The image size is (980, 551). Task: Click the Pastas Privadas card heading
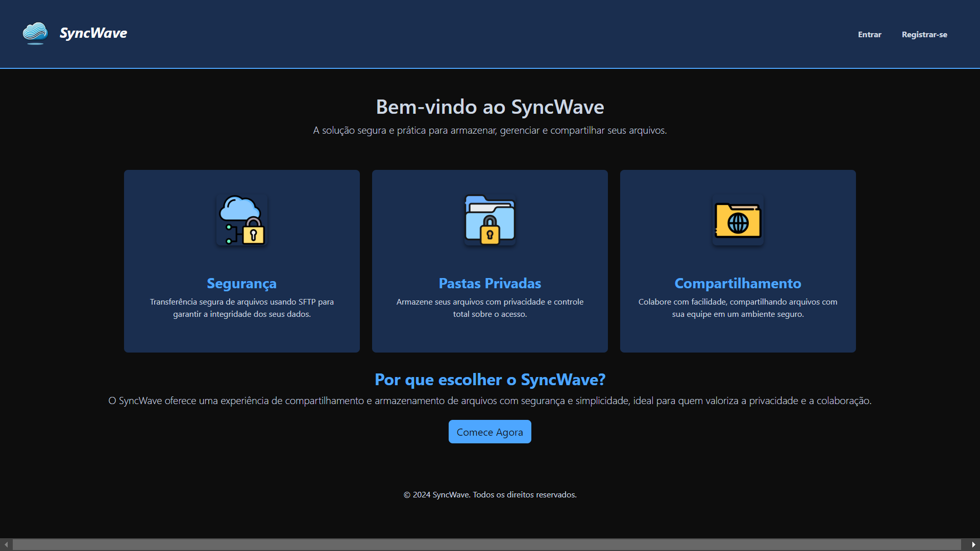tap(490, 283)
